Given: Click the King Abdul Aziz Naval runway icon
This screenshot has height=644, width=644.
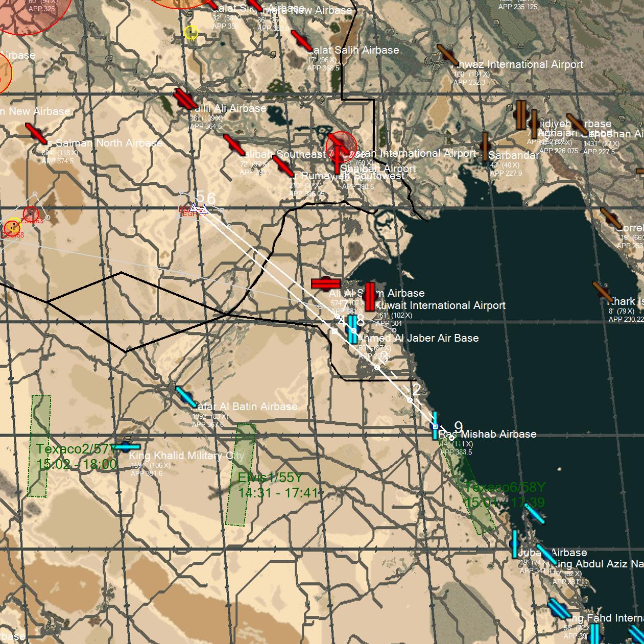Looking at the screenshot, I should coord(546,555).
